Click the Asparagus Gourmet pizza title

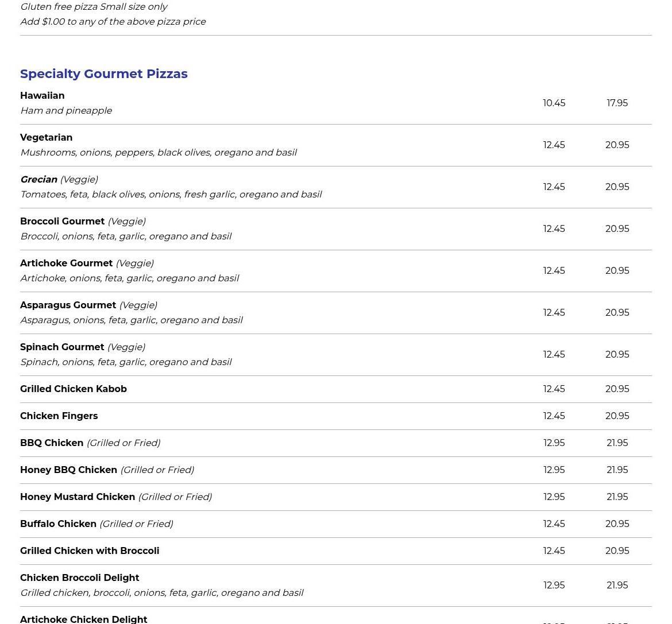tap(68, 305)
